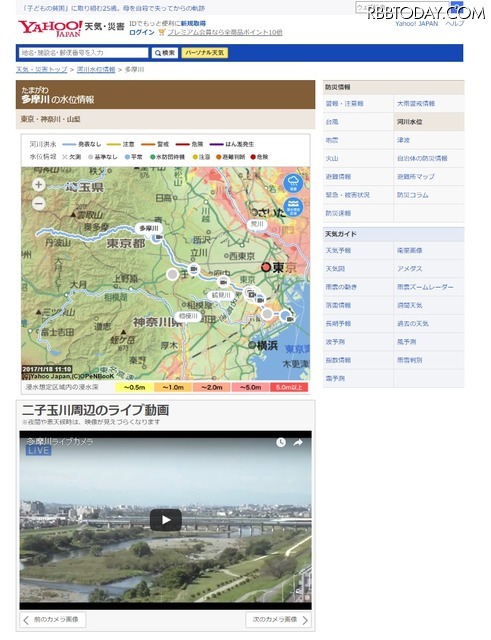Open the top news headline link

[114, 8]
